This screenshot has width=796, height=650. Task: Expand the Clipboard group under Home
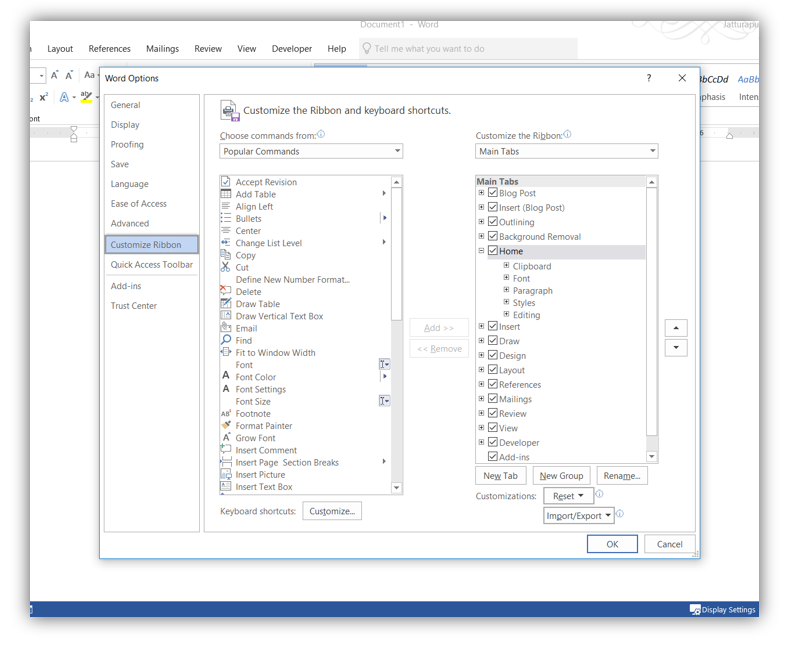(x=507, y=266)
